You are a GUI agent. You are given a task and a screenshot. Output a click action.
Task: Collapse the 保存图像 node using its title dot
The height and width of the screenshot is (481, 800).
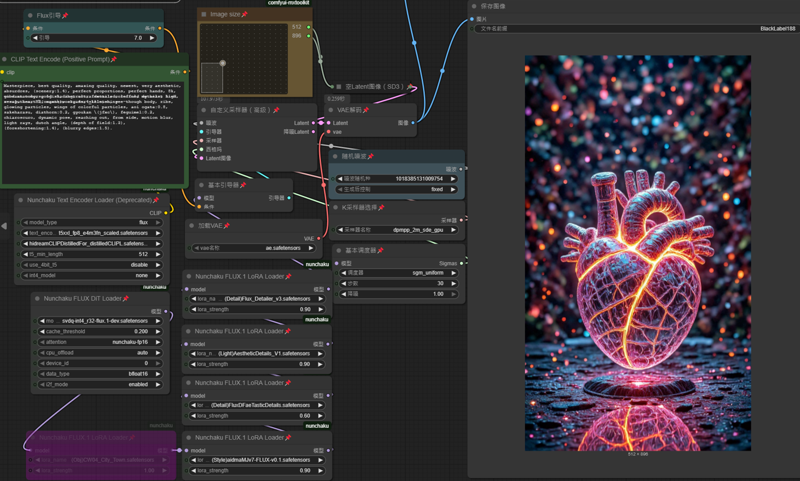pyautogui.click(x=473, y=6)
